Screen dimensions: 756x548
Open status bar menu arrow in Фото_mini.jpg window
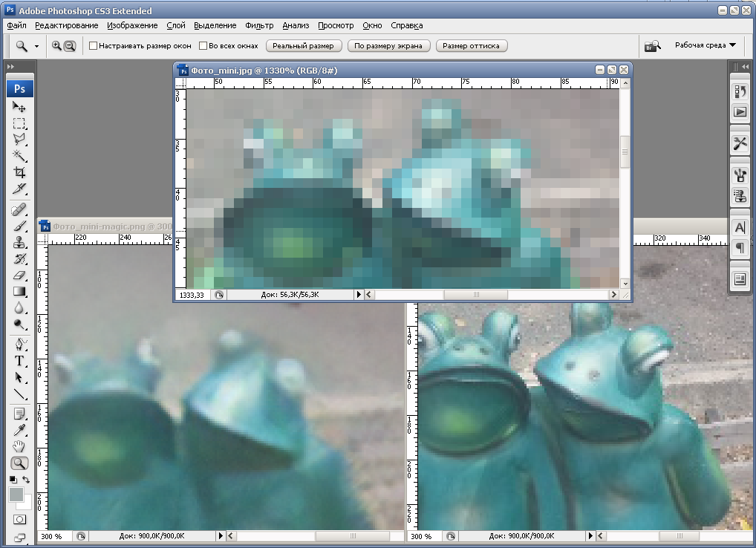click(x=358, y=295)
